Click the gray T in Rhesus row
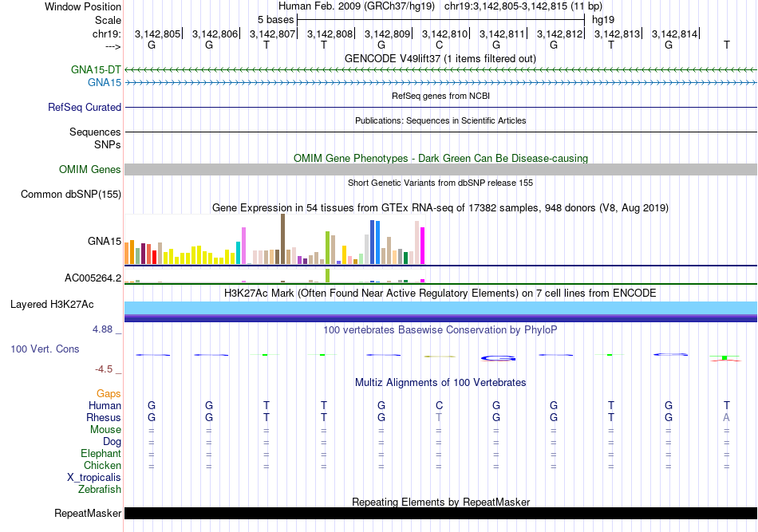This screenshot has width=758, height=532. [x=439, y=417]
